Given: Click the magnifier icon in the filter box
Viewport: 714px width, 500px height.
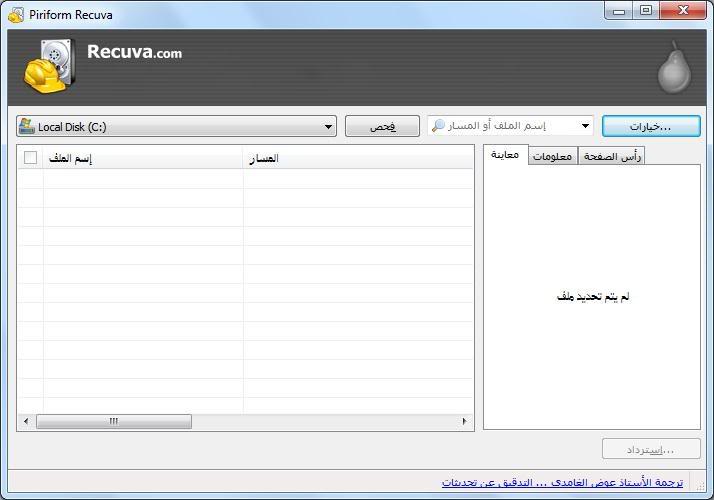Looking at the screenshot, I should (x=438, y=125).
